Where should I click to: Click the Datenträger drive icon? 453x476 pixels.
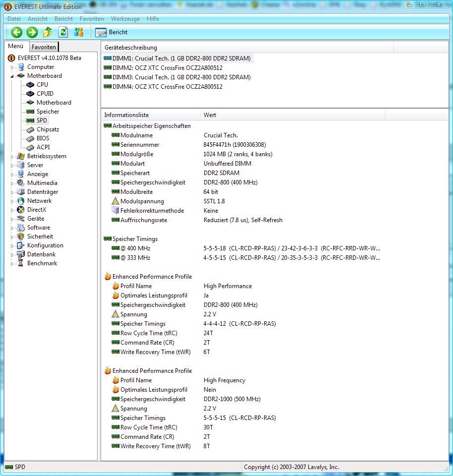pos(21,192)
